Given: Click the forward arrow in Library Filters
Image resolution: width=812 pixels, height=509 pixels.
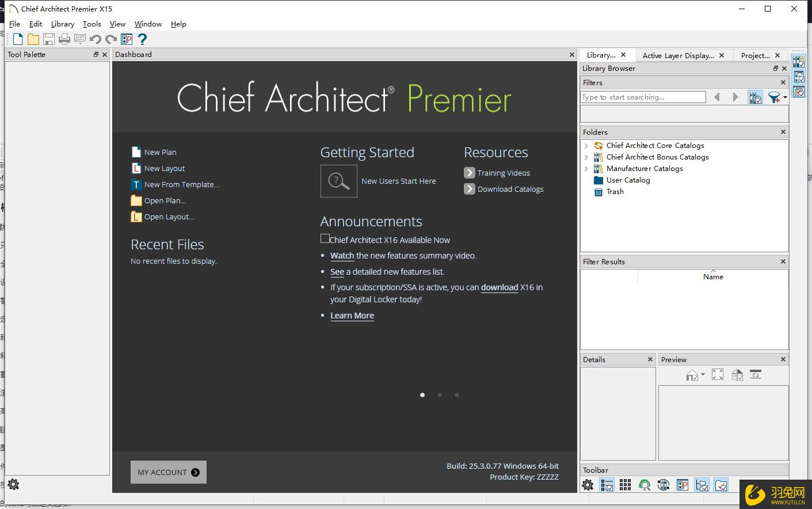Looking at the screenshot, I should click(x=735, y=97).
